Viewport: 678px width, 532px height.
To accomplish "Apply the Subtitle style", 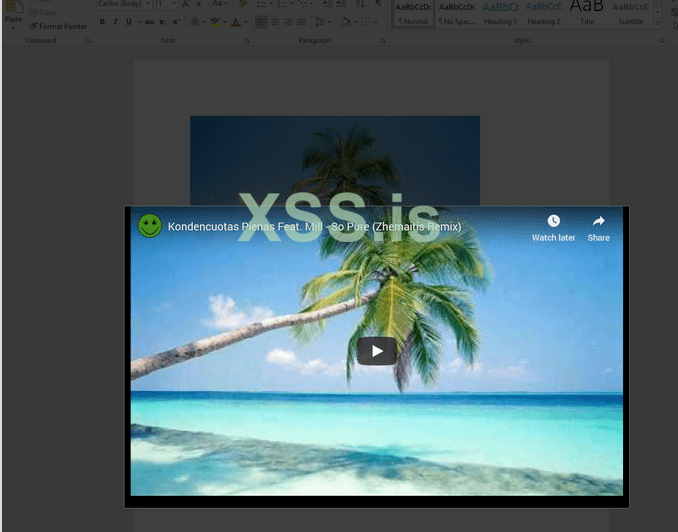I will click(x=630, y=13).
